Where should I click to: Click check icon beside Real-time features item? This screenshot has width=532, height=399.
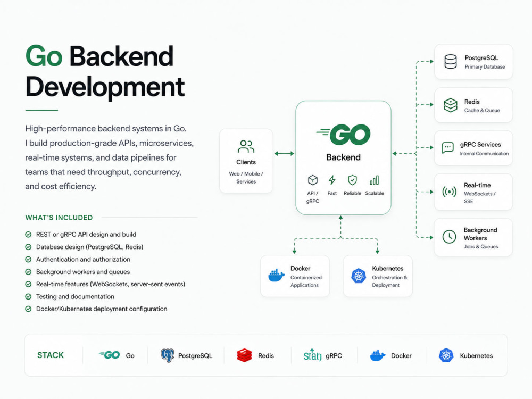coord(28,284)
